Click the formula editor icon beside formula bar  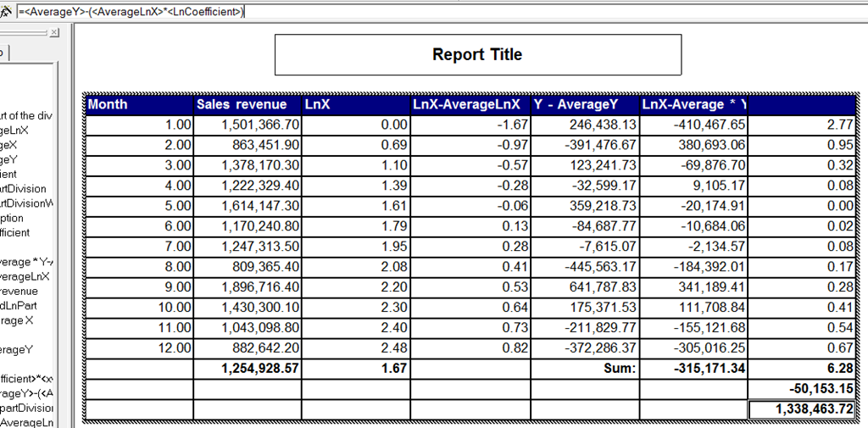coord(7,11)
